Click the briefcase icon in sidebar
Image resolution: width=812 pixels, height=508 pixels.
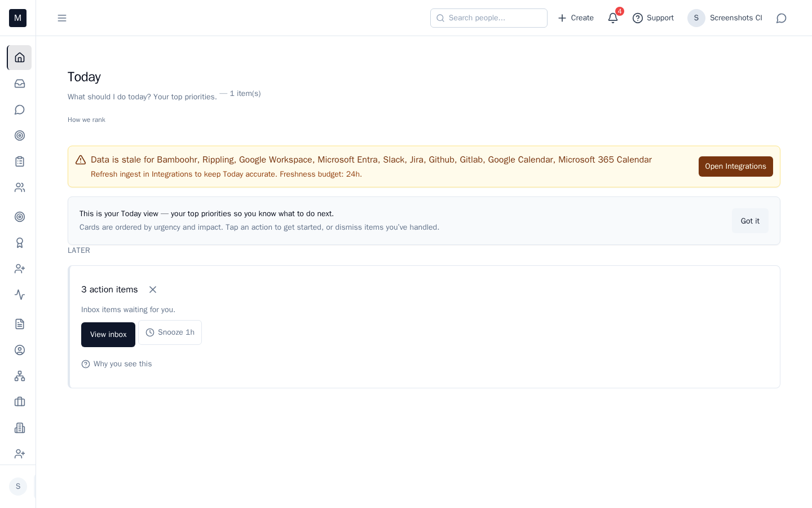coord(20,402)
